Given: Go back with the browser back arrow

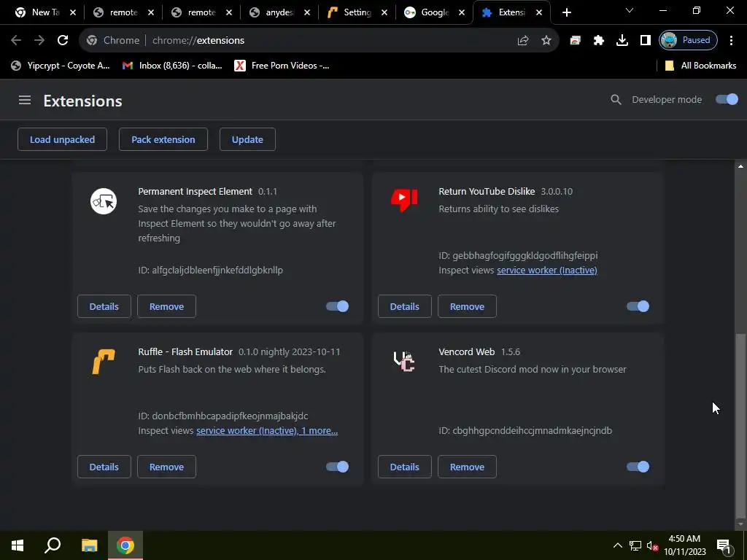Looking at the screenshot, I should coord(16,41).
